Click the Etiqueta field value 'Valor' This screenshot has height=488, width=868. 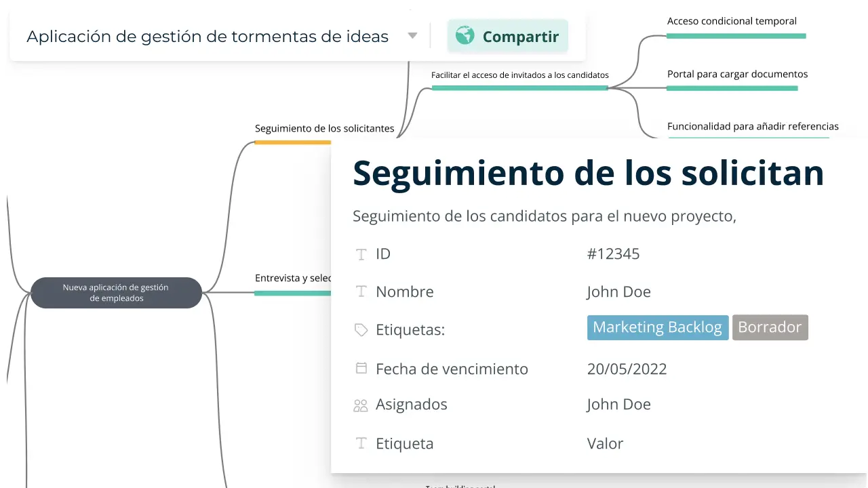click(605, 444)
